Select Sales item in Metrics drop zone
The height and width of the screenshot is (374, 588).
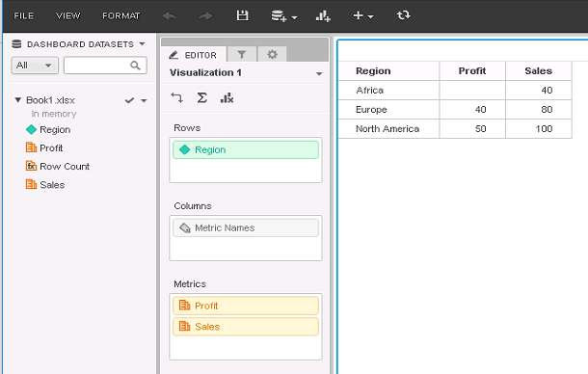(246, 327)
